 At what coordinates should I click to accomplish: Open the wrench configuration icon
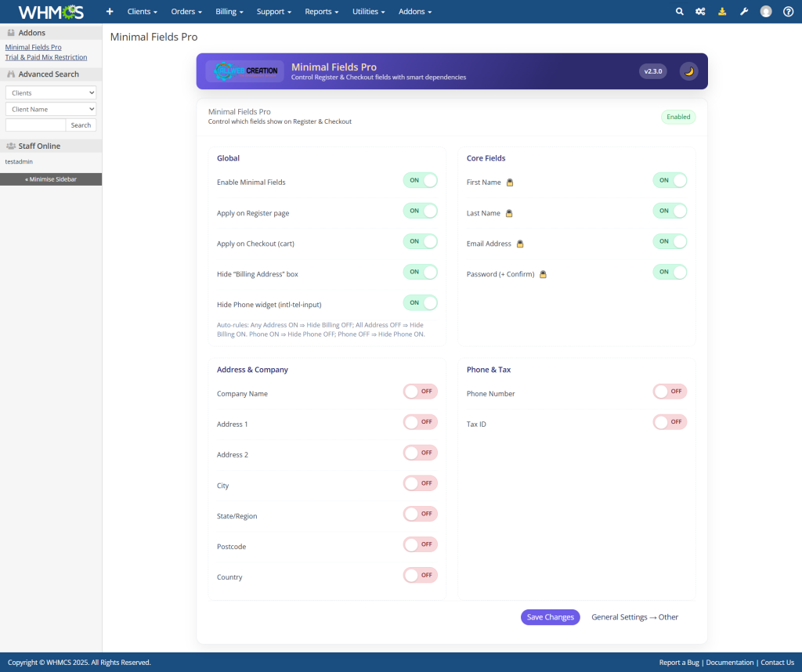pos(744,12)
